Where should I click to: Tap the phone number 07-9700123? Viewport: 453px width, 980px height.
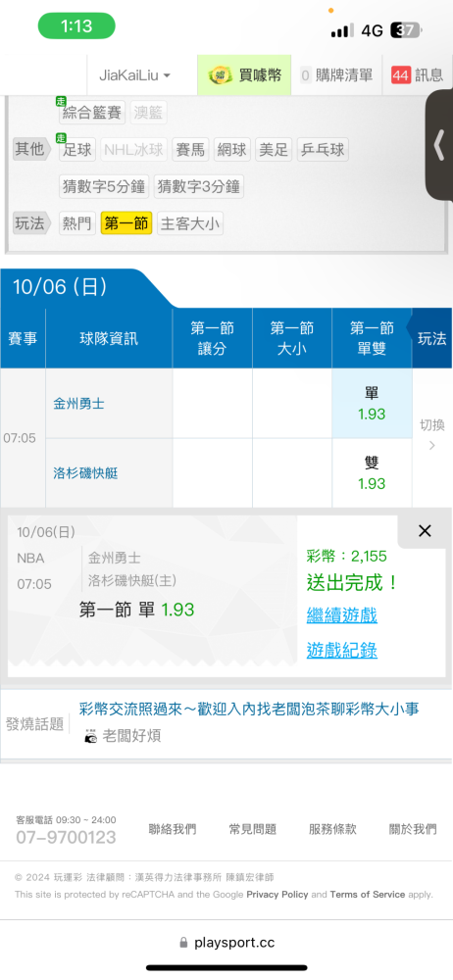point(66,837)
